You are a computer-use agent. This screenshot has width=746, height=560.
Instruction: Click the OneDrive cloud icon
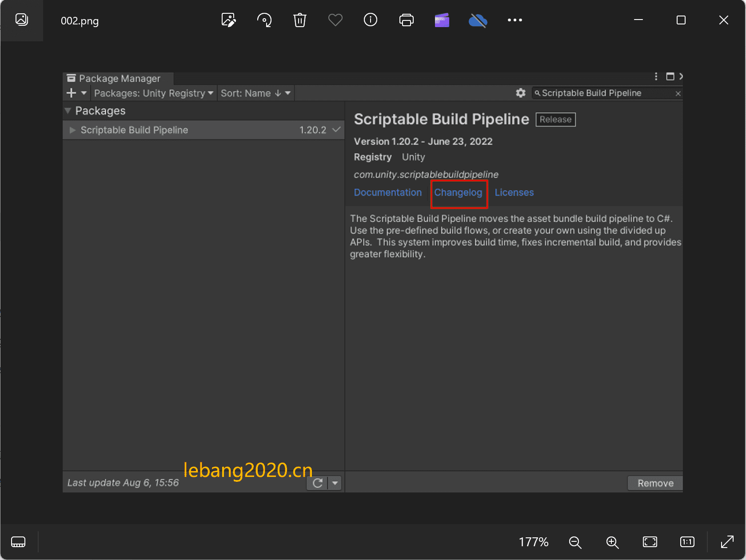click(x=478, y=20)
